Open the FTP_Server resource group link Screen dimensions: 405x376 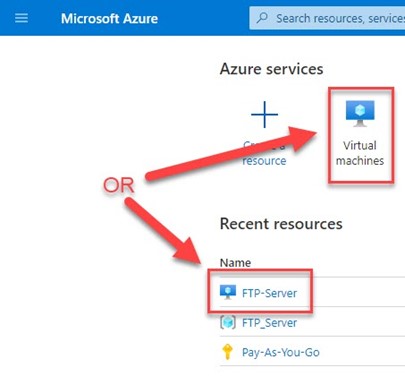click(269, 323)
